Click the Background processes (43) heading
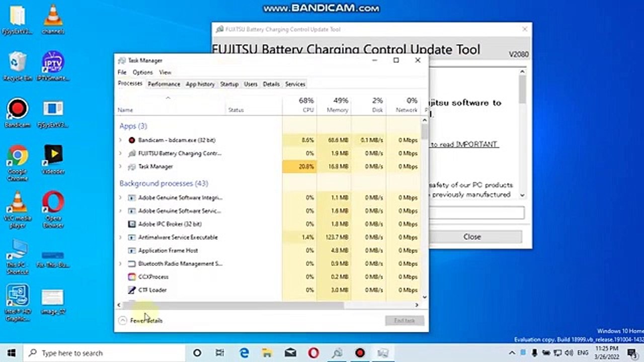Screen dimensions: 644x362 pyautogui.click(x=164, y=184)
